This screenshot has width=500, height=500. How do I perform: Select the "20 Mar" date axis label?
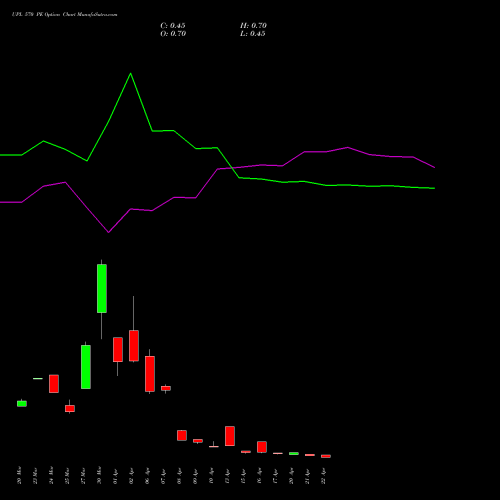click(19, 475)
